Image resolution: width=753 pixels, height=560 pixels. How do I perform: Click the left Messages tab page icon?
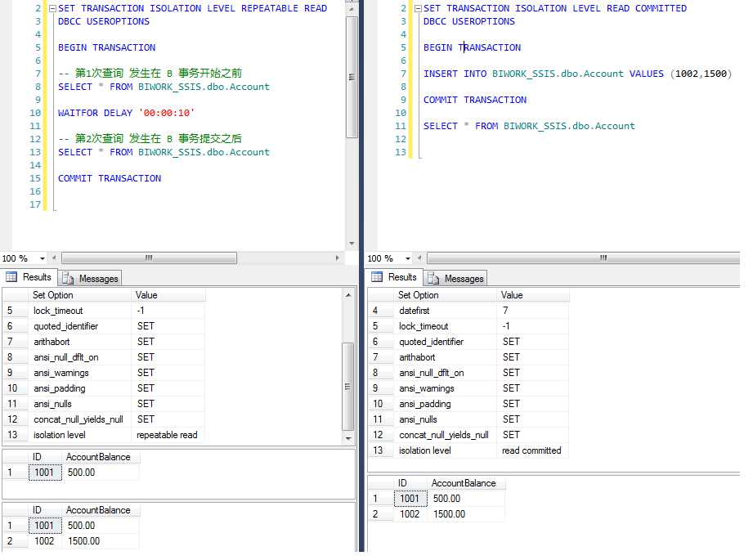68,278
